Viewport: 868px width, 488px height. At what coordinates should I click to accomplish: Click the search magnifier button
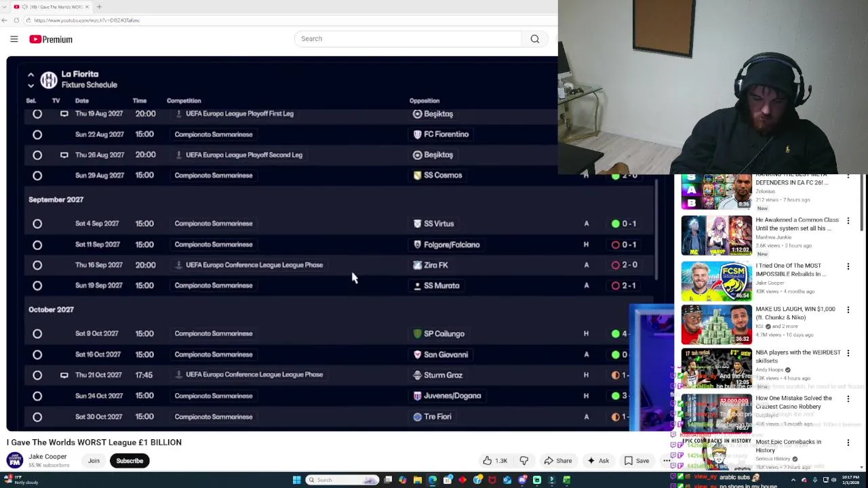coord(535,39)
